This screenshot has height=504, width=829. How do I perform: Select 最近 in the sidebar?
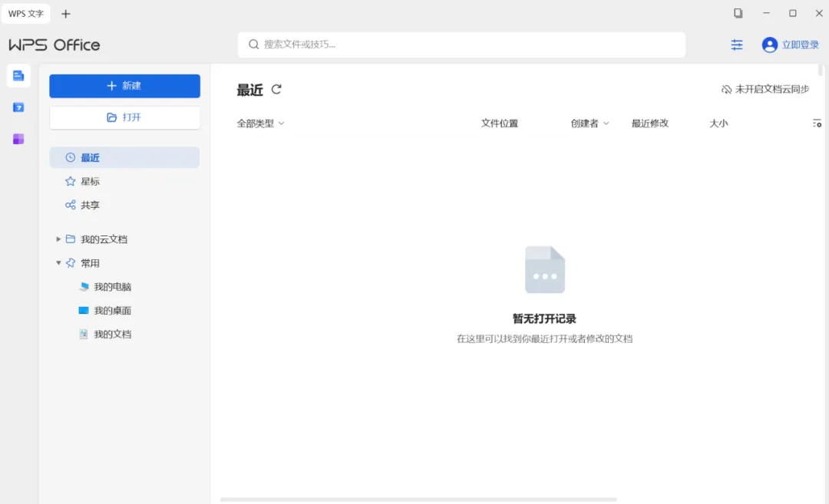[x=125, y=157]
